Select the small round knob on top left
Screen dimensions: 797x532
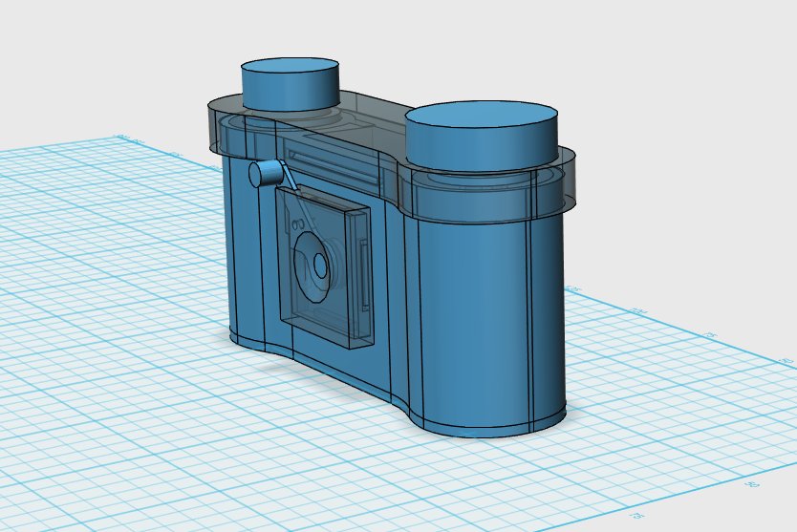291,84
